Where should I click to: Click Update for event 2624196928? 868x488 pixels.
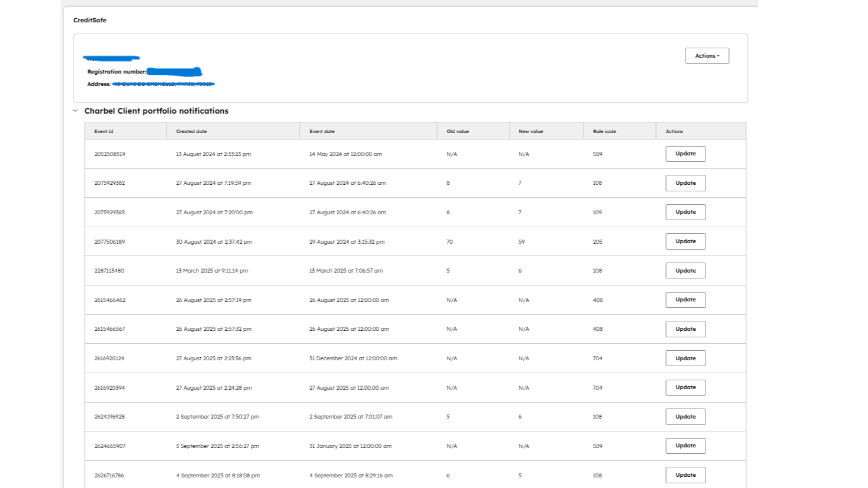685,417
